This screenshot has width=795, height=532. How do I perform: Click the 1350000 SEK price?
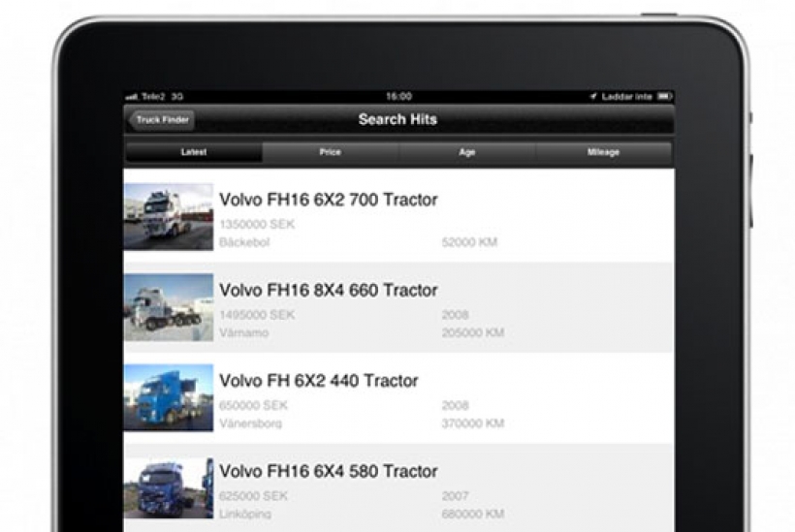257,224
